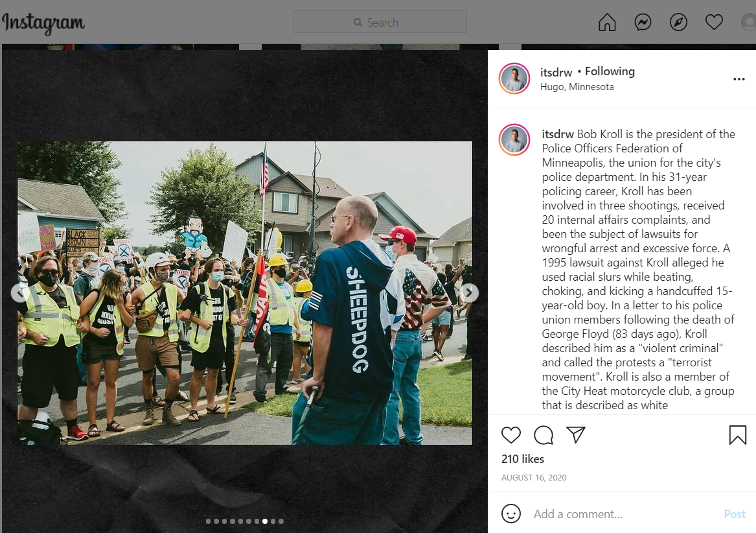Open the Explore compass icon
756x533 pixels.
(678, 22)
